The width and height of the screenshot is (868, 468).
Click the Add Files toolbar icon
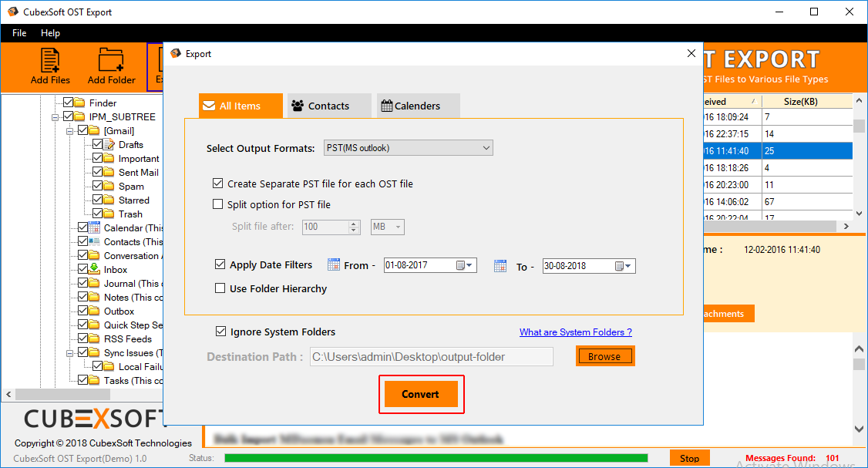coord(50,60)
